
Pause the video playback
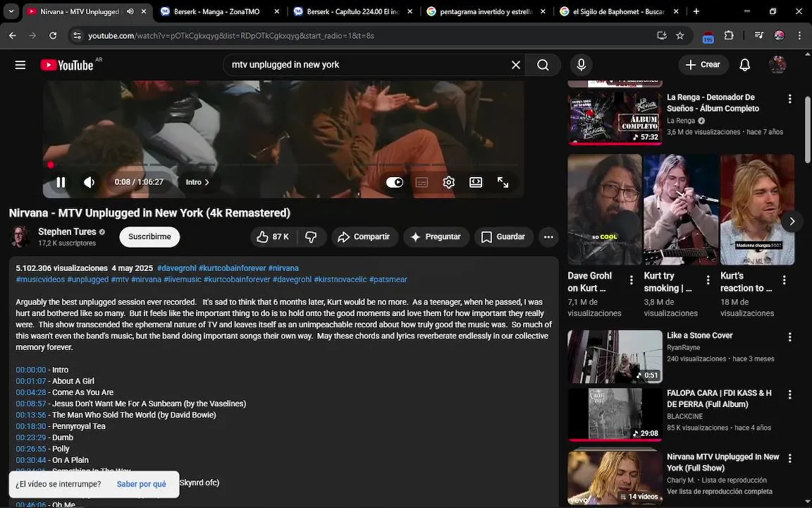61,183
